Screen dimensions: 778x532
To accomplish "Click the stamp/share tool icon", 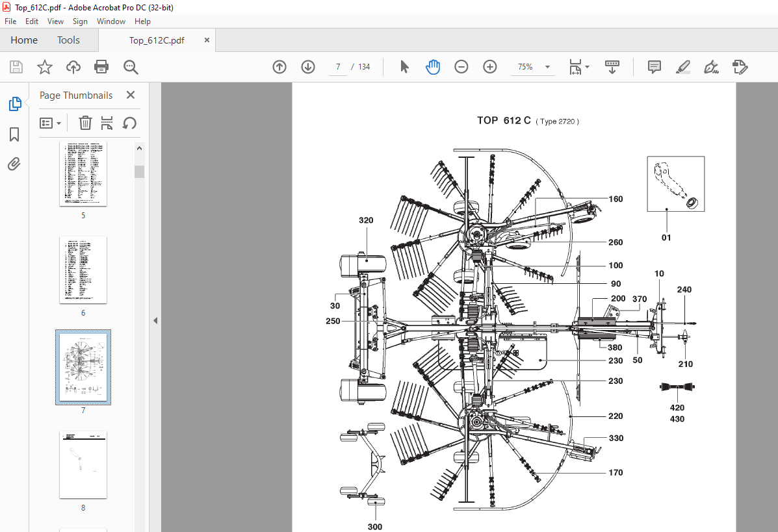I will pyautogui.click(x=740, y=67).
